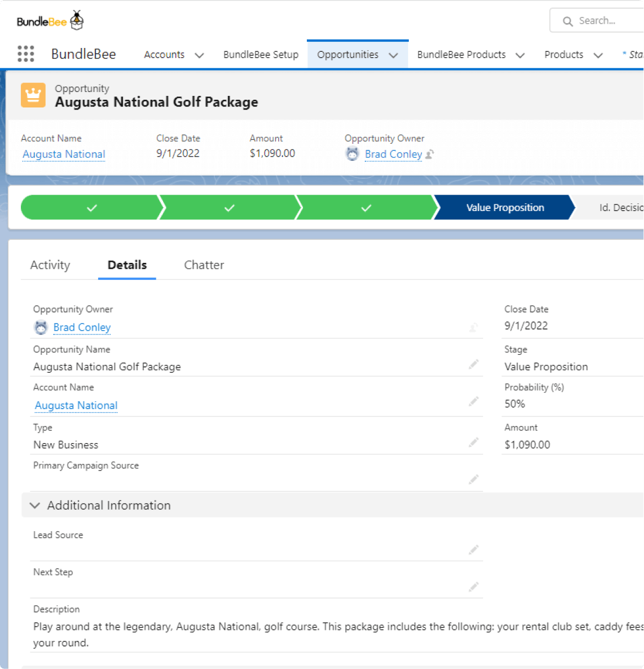Viewport: 644px width, 669px height.
Task: Click the Opportunity crown record icon
Action: coord(33,95)
